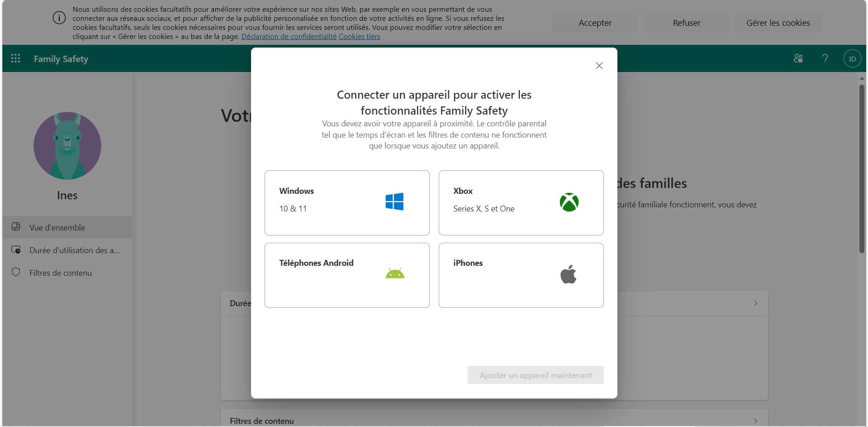This screenshot has height=427, width=868.
Task: Click the shield icon for content filters
Action: point(16,272)
